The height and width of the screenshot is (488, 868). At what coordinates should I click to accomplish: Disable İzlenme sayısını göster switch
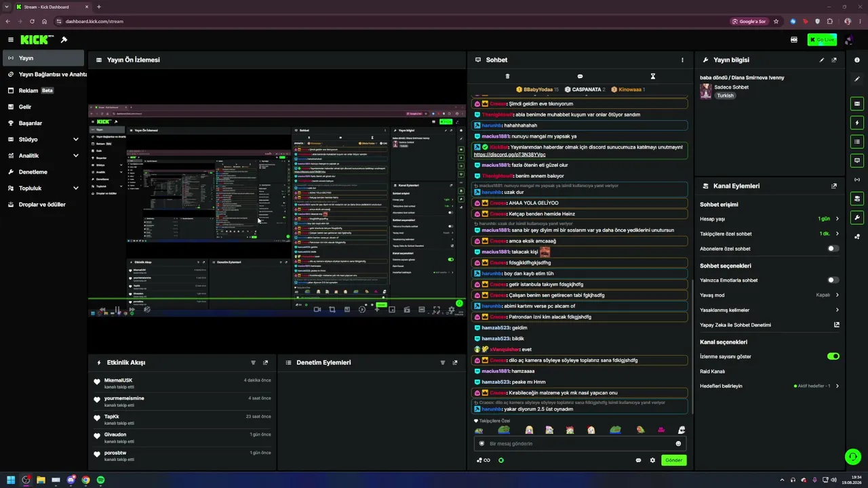[x=833, y=357]
